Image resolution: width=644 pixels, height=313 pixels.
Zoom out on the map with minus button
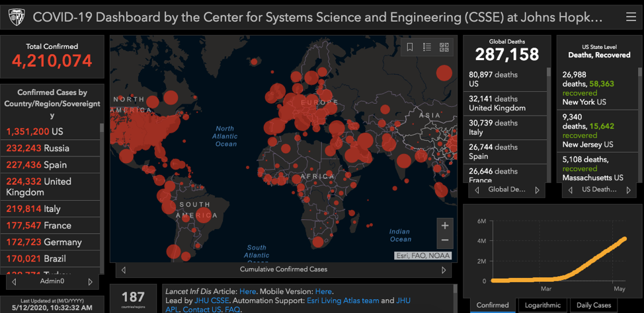point(445,241)
